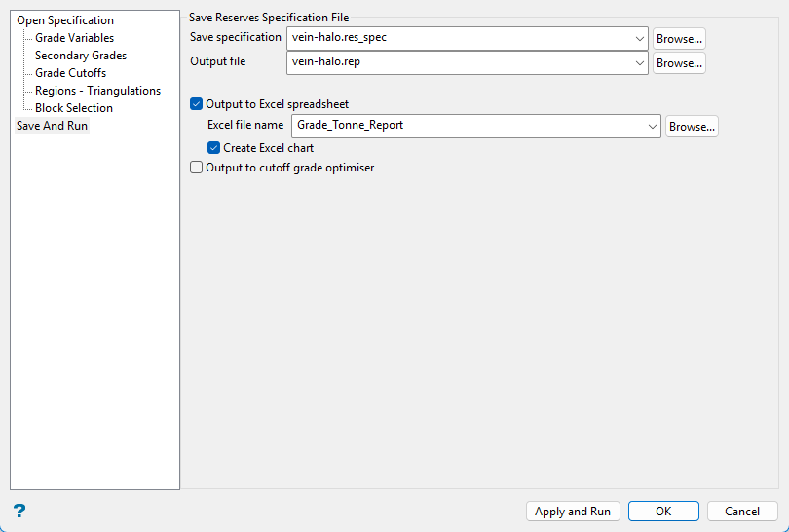
Task: Select Save And Run tree node
Action: (53, 126)
